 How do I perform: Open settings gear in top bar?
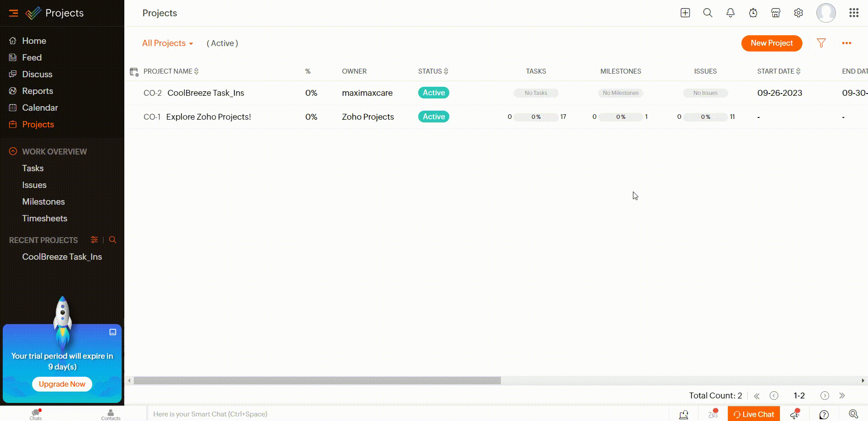pyautogui.click(x=798, y=13)
